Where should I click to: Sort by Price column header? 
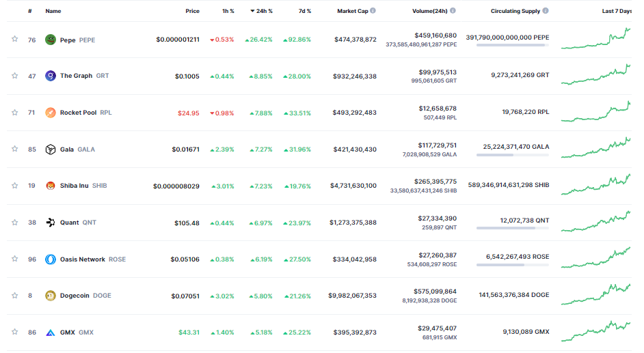point(192,11)
